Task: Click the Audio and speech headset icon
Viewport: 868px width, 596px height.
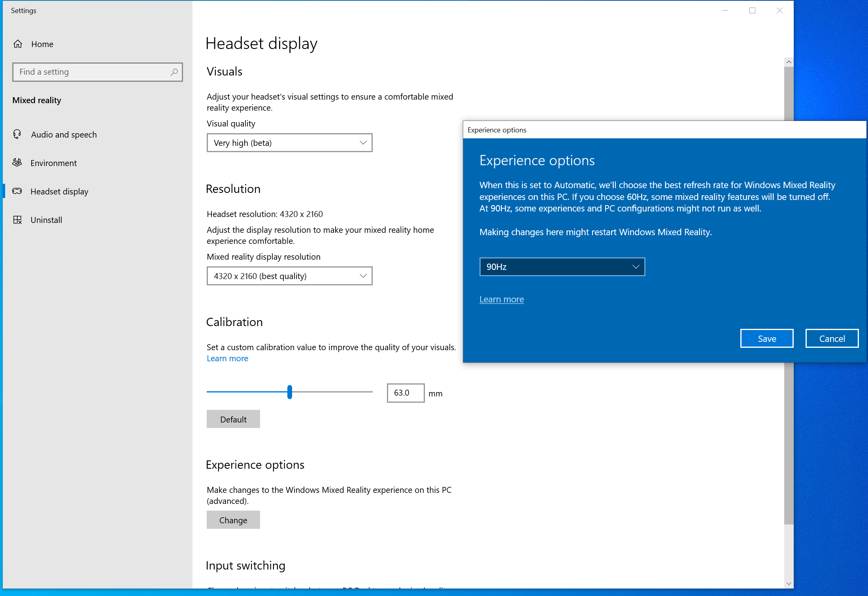Action: pos(17,134)
